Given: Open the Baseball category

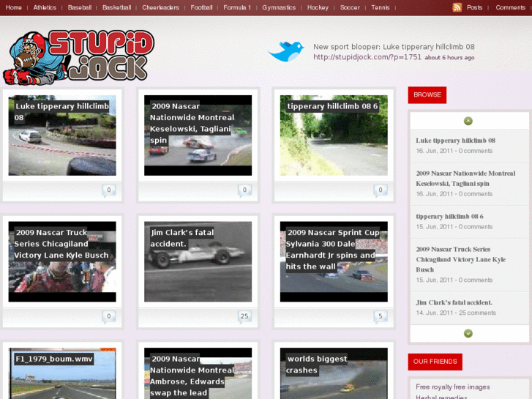Looking at the screenshot, I should pyautogui.click(x=80, y=7).
